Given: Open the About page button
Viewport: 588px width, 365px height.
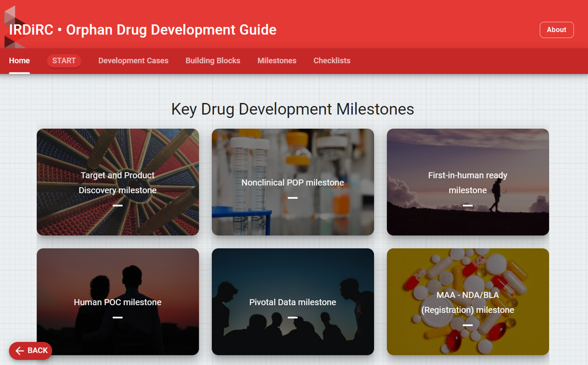Looking at the screenshot, I should point(557,30).
